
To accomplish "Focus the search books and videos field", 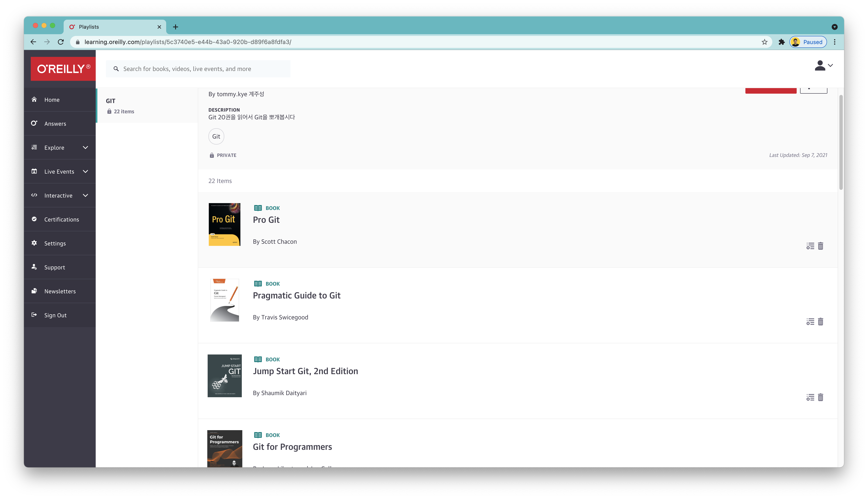I will [x=198, y=69].
